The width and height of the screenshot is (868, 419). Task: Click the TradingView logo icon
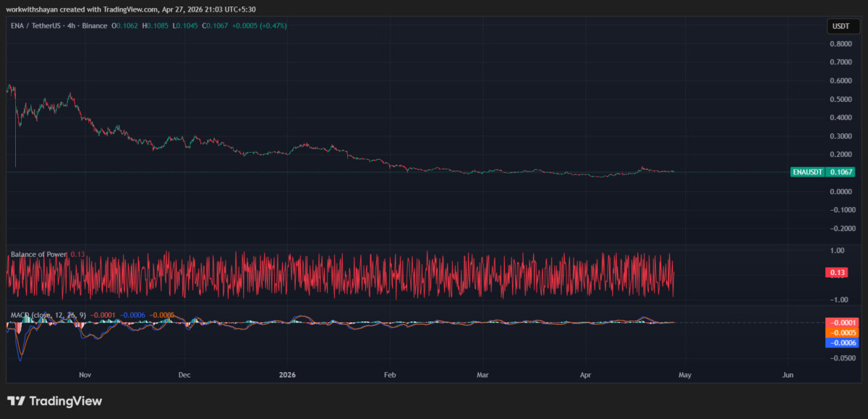17,401
